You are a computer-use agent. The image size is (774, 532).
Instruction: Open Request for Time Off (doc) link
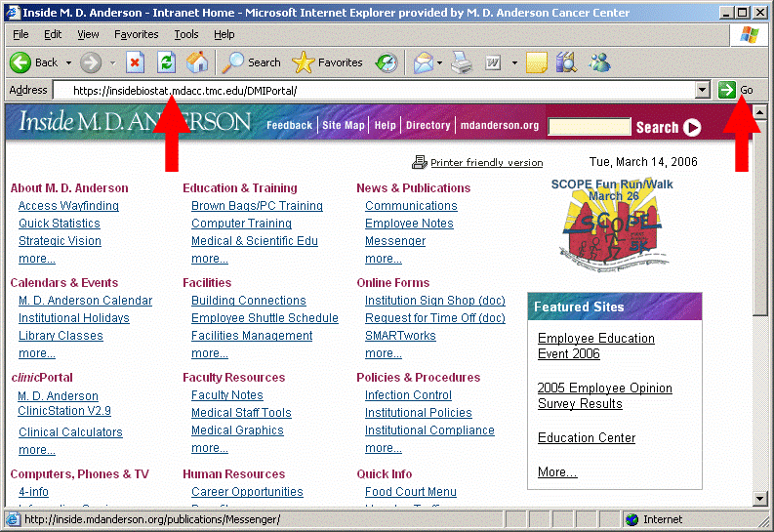tap(435, 318)
